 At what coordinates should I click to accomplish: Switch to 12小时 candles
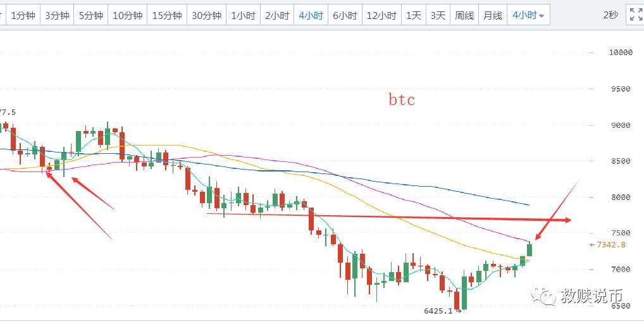[381, 15]
